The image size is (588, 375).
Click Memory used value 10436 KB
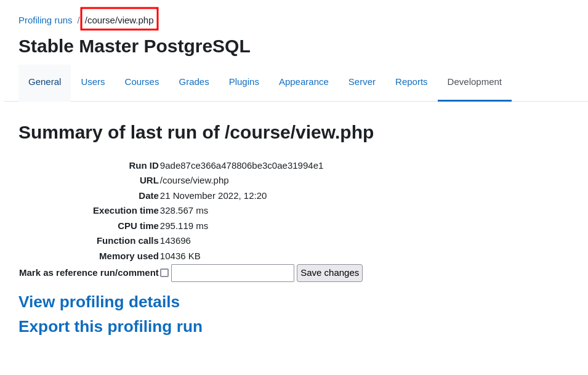[180, 256]
